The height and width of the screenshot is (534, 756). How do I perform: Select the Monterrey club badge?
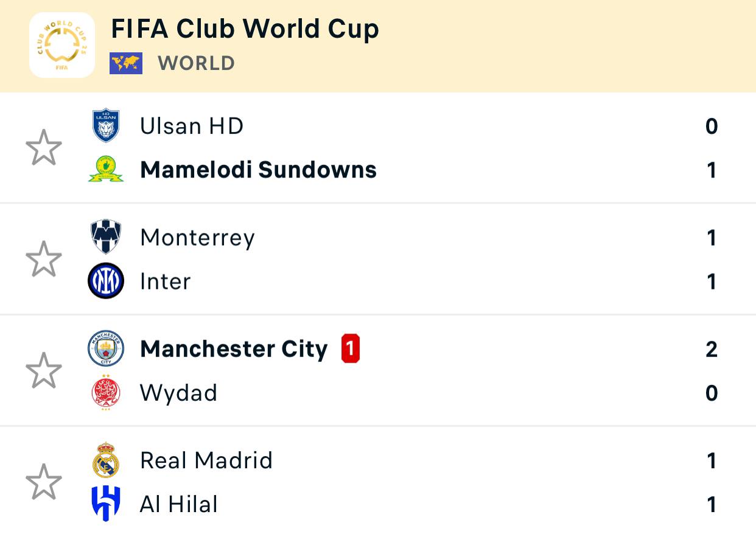(x=106, y=237)
